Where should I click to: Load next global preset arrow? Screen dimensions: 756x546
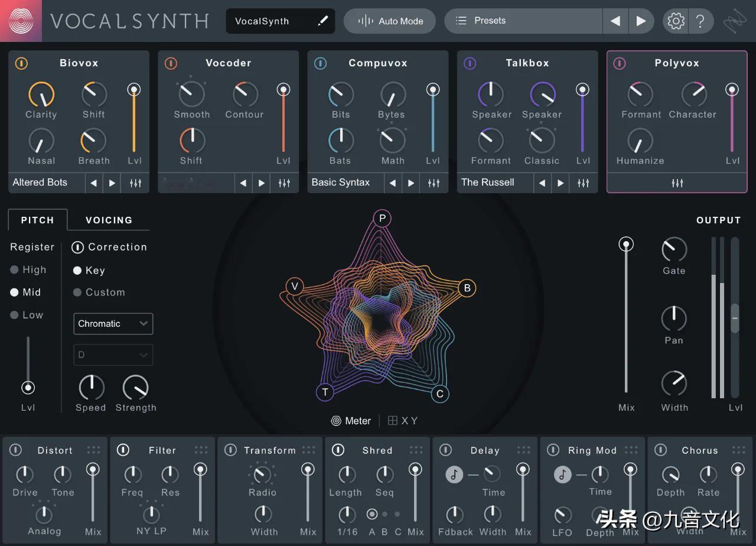(641, 21)
